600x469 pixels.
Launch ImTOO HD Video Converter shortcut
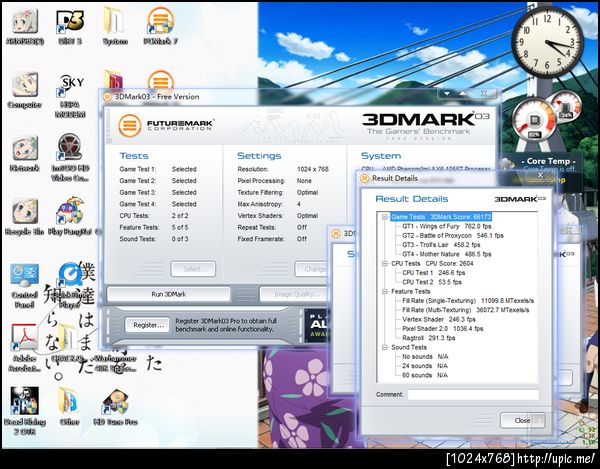[70, 157]
